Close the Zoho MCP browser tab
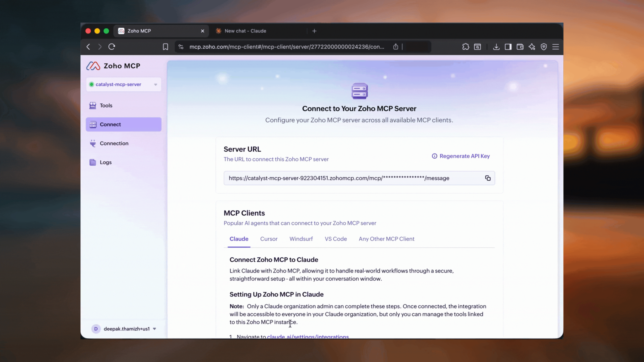This screenshot has height=362, width=644. 202,31
